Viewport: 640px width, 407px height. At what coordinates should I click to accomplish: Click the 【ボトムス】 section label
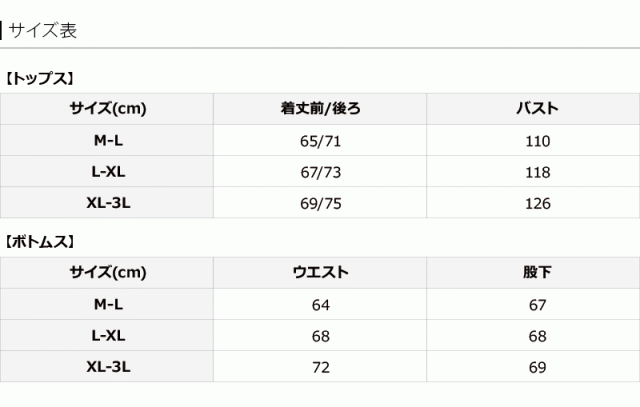tap(41, 241)
